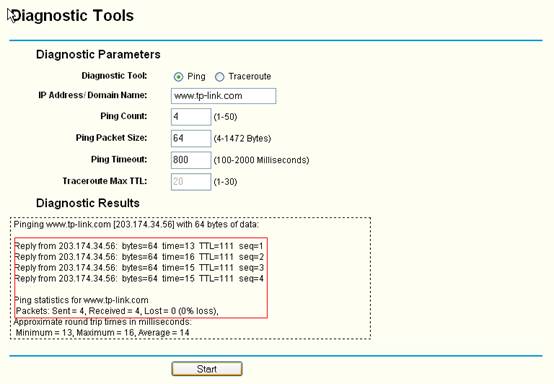Click the 'Packets: Sent = 4' line

pyautogui.click(x=117, y=311)
